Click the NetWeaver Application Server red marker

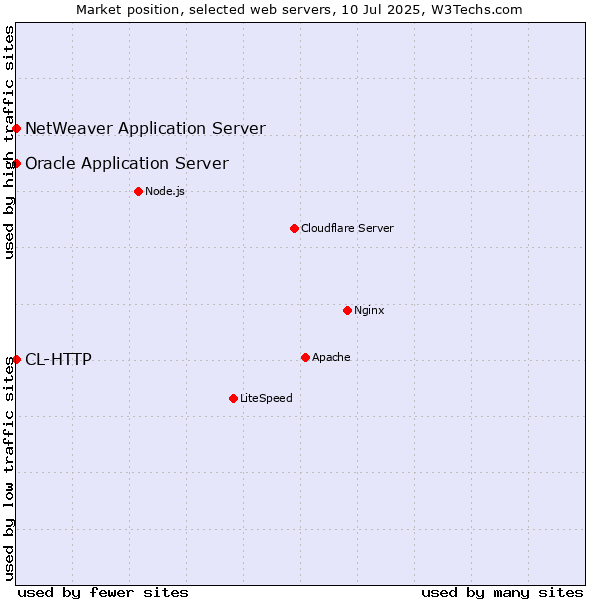[x=16, y=128]
